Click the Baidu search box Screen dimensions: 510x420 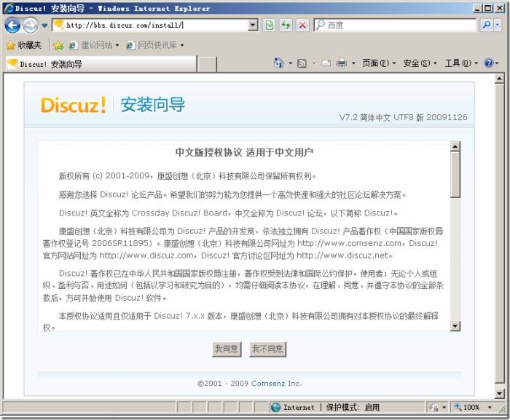click(x=395, y=25)
